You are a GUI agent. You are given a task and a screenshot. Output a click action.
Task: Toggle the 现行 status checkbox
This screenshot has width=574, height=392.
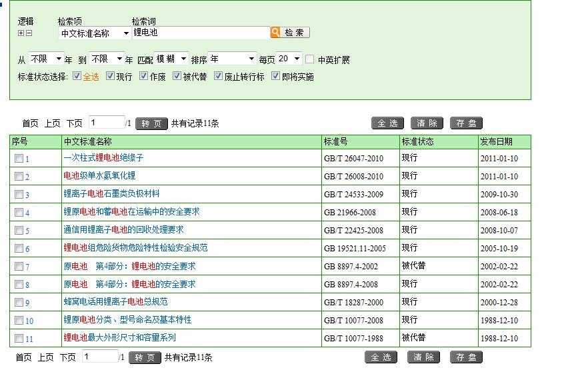click(110, 76)
